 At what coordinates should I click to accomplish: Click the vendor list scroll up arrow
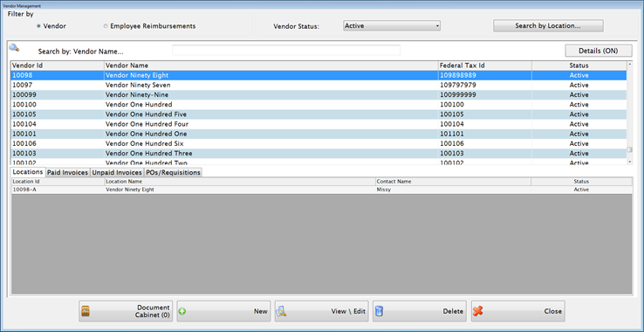coord(630,64)
